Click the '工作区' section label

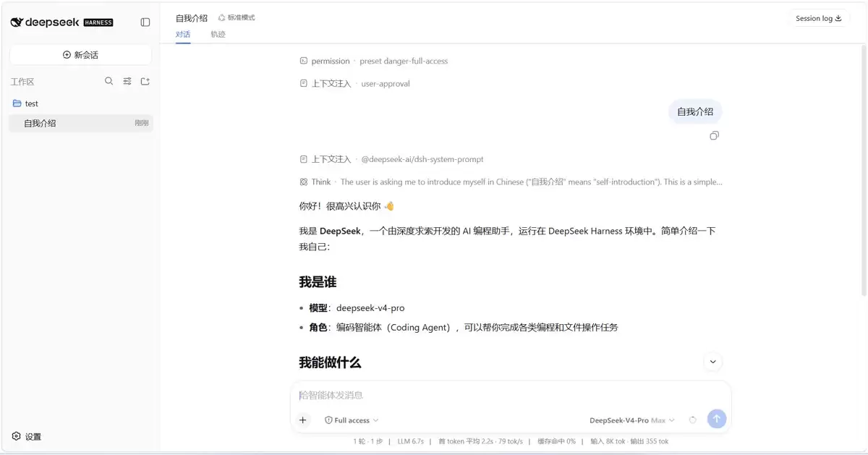pos(22,82)
